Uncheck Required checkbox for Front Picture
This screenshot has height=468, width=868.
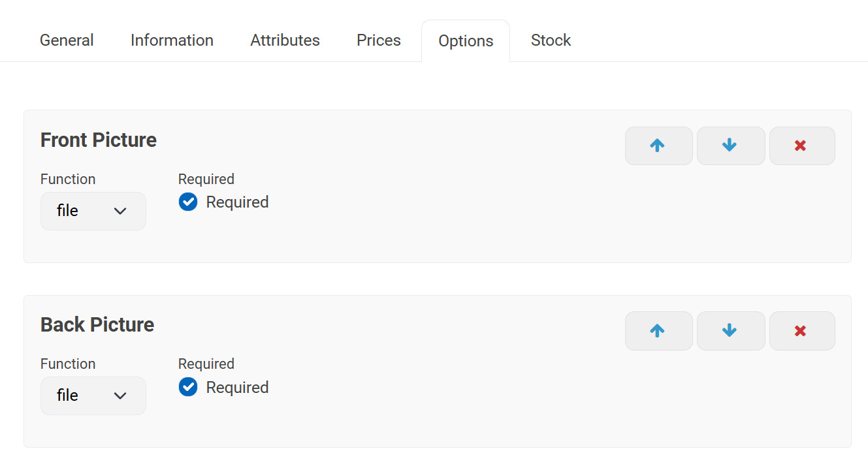point(188,202)
